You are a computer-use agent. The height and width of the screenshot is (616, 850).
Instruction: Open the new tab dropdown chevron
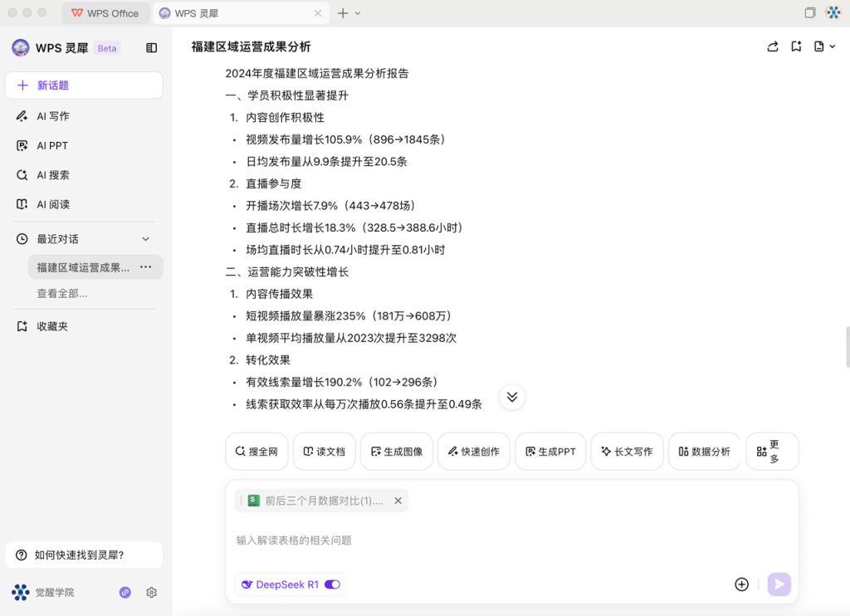pos(358,13)
